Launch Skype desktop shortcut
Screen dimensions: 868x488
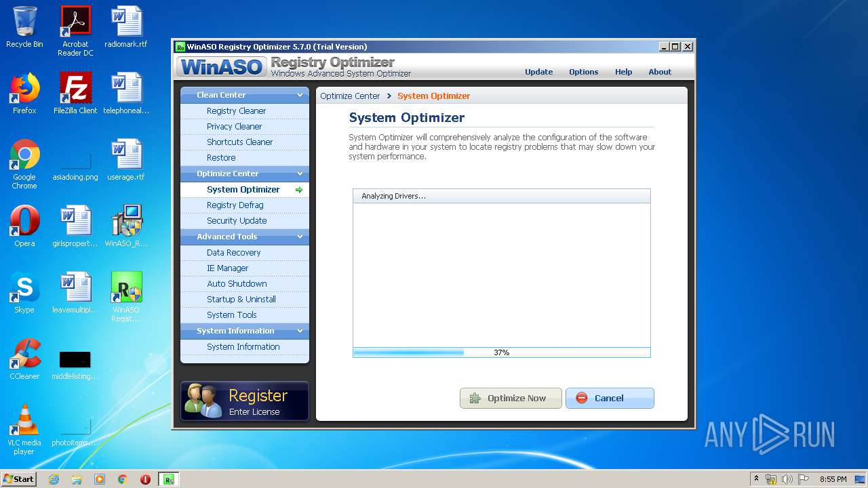[x=24, y=293]
